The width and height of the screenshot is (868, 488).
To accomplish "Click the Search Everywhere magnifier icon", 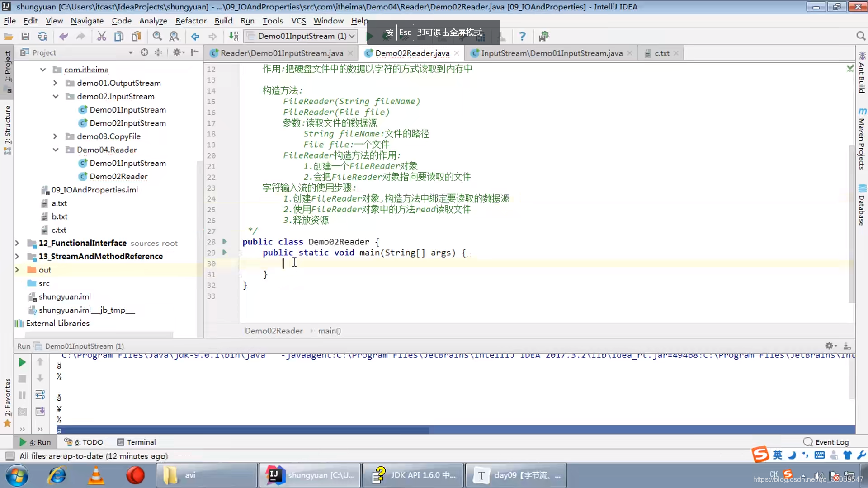I will click(x=860, y=36).
